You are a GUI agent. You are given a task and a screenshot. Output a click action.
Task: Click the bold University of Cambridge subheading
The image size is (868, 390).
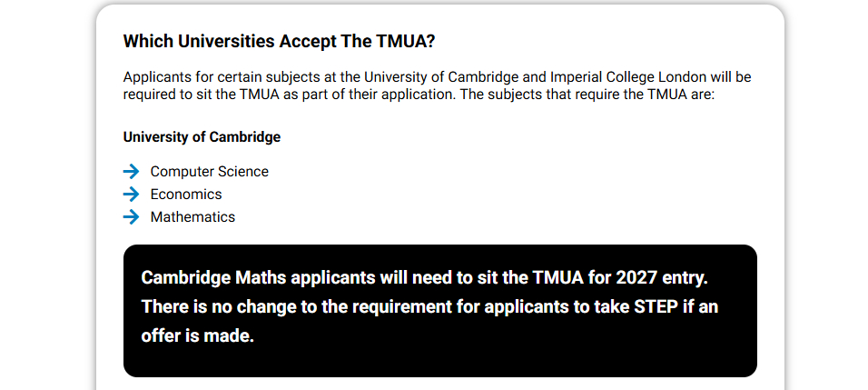pos(202,137)
